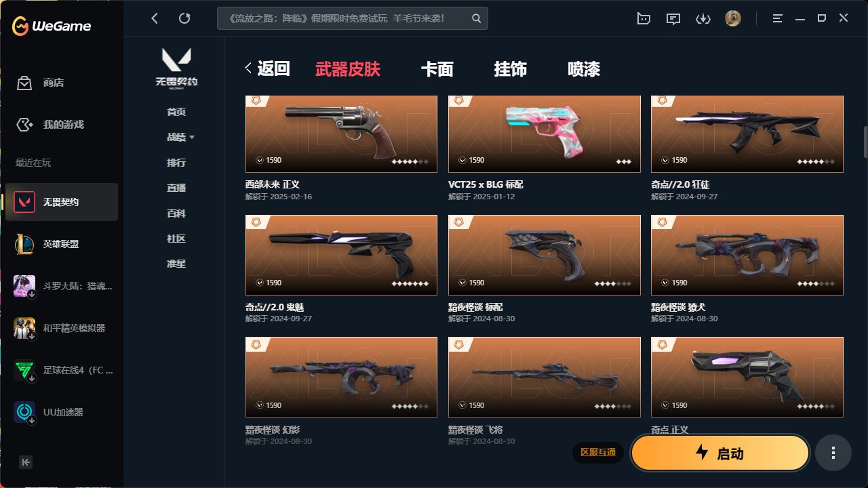The height and width of the screenshot is (488, 868).
Task: Open the messages chat icon
Action: pos(673,19)
